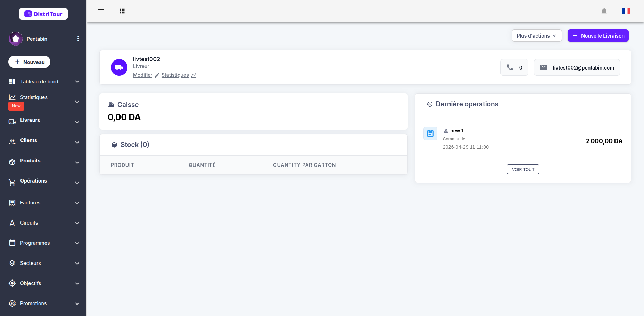644x316 pixels.
Task: Click the Nouveau button
Action: click(29, 62)
